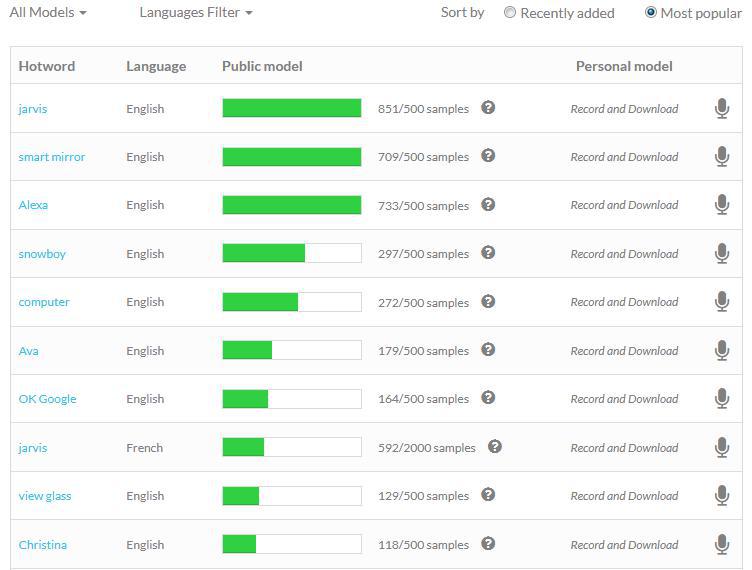752x570 pixels.
Task: Click the microphone icon in Alexa row
Action: coord(722,205)
